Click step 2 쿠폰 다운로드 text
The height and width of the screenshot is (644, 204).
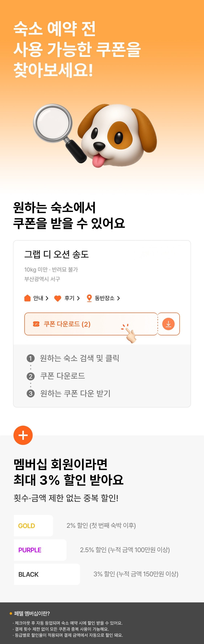(63, 376)
